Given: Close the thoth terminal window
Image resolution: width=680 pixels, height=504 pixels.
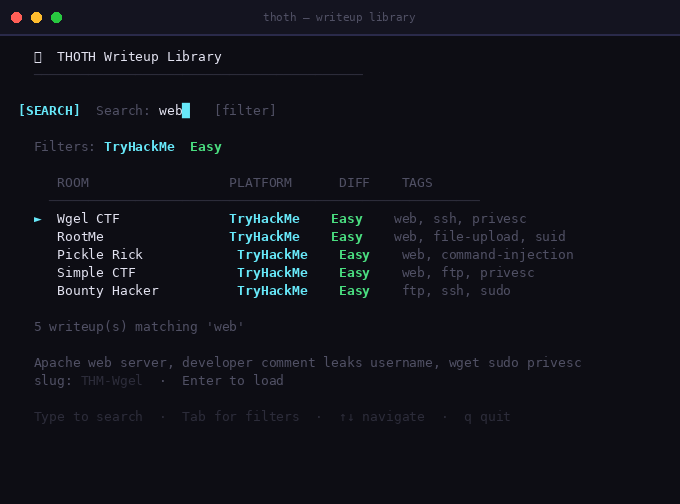Looking at the screenshot, I should [x=16, y=17].
